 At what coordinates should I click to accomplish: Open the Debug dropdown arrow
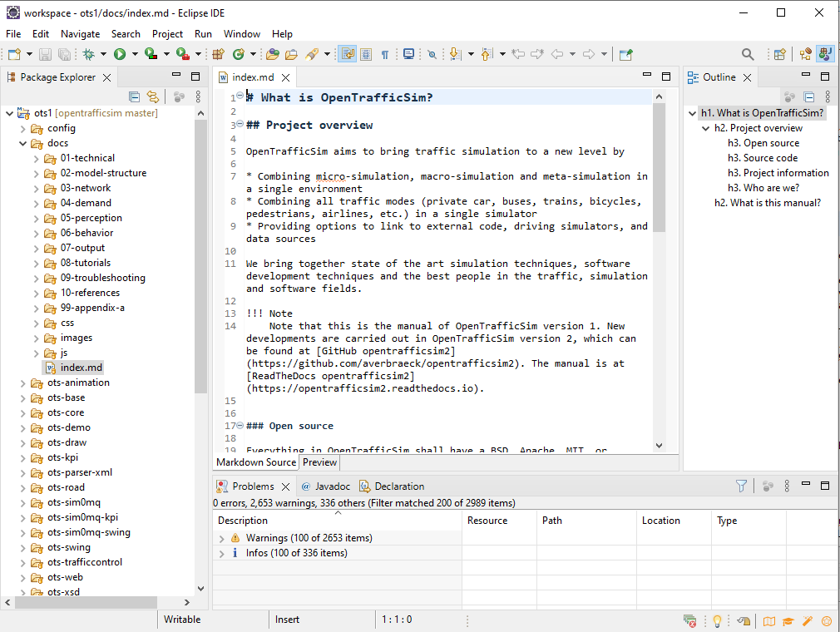tap(103, 54)
